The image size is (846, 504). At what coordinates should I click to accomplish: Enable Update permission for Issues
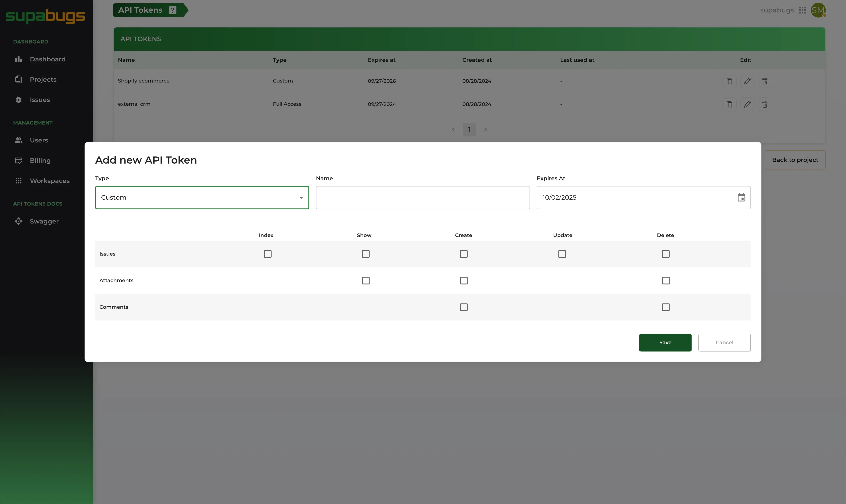[x=562, y=254]
